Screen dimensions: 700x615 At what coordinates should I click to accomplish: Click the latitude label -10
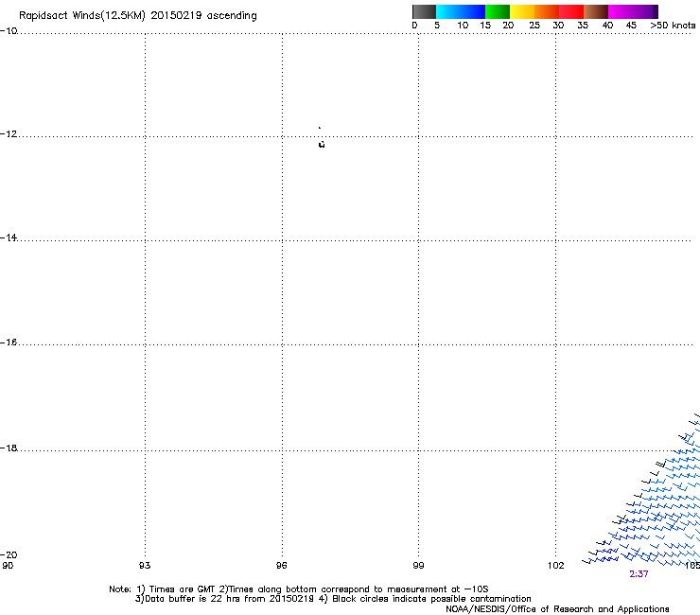click(9, 31)
